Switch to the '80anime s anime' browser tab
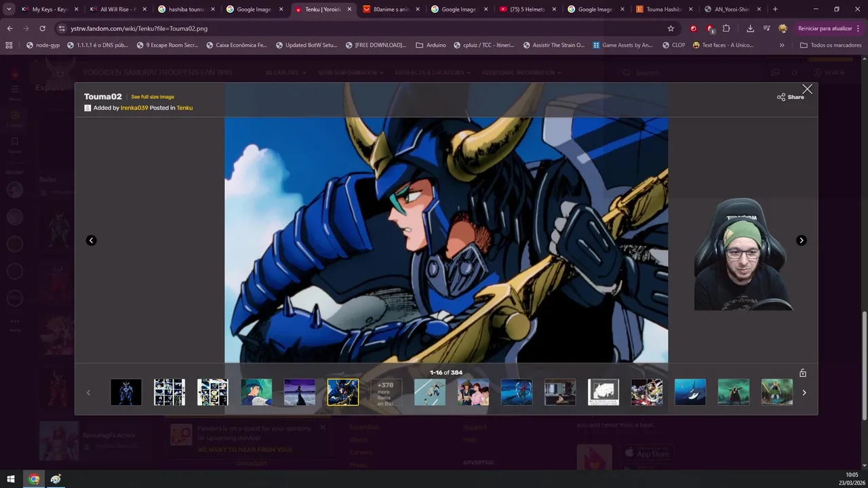 (x=391, y=9)
